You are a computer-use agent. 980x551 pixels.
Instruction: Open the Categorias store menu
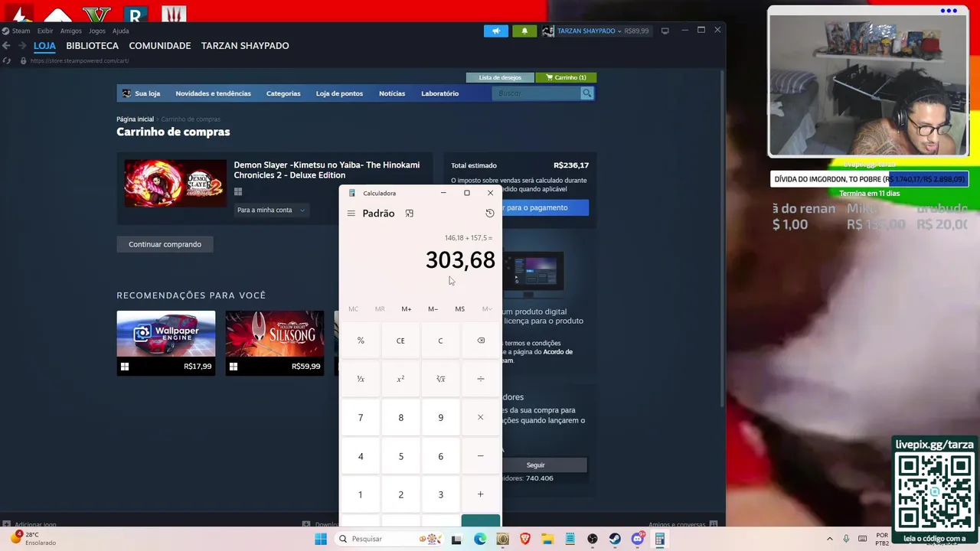point(283,93)
